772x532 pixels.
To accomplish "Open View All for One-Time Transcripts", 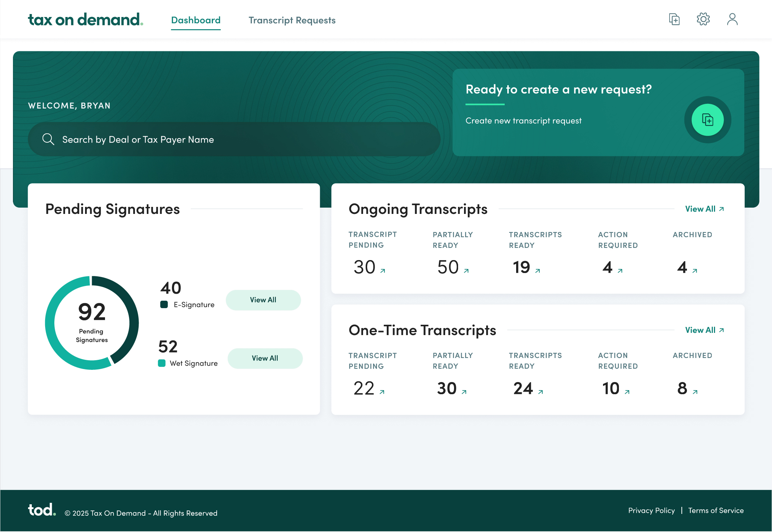I will (704, 330).
